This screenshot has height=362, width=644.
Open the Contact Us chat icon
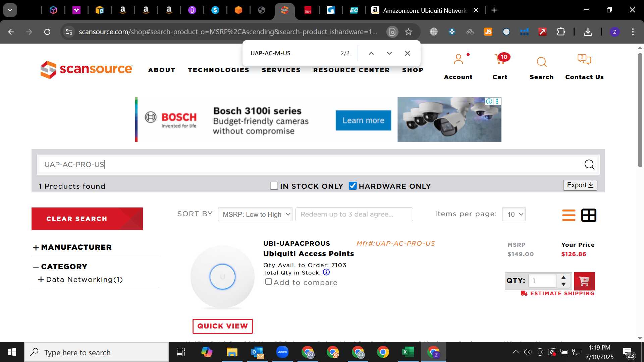(584, 60)
